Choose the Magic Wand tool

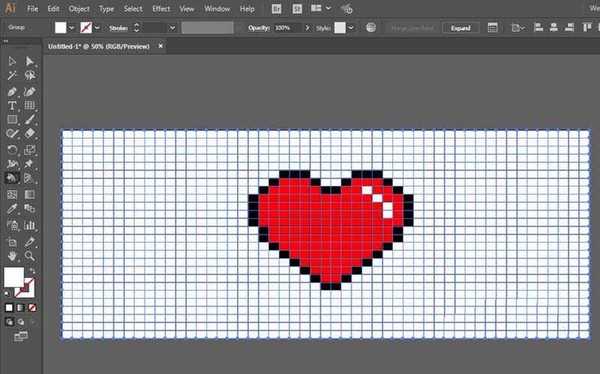point(12,75)
